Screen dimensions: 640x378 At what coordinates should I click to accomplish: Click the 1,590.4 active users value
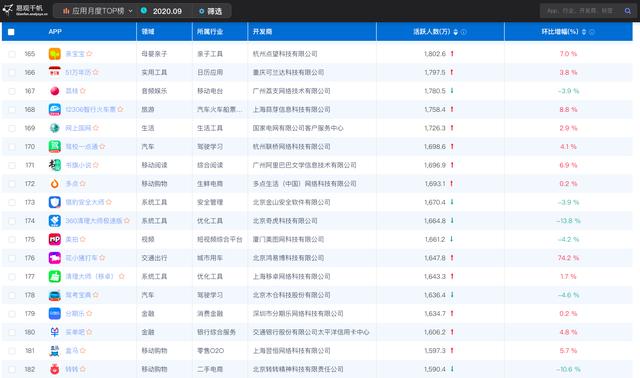pyautogui.click(x=435, y=369)
